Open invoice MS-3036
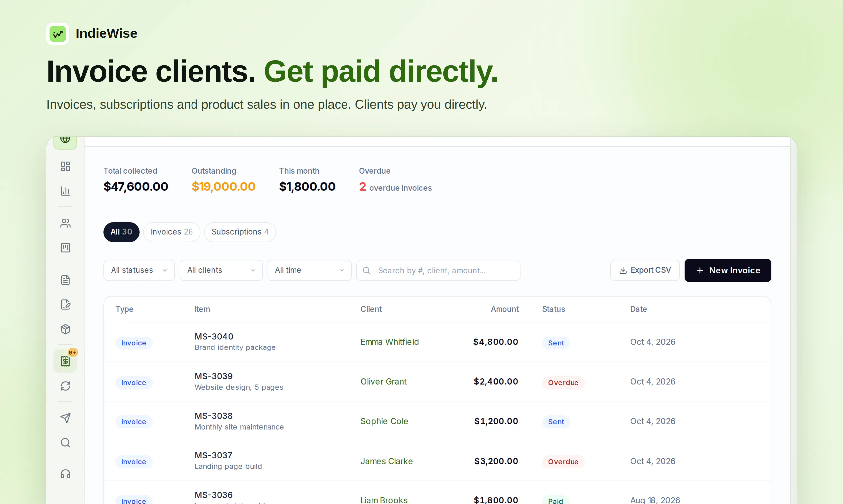The height and width of the screenshot is (504, 843). pyautogui.click(x=213, y=495)
